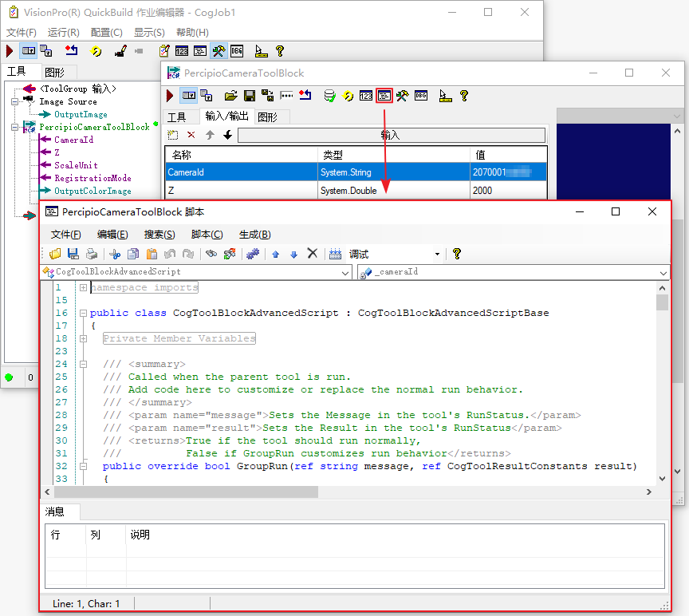
Task: Open the 生成(B) menu in script window
Action: (x=255, y=235)
